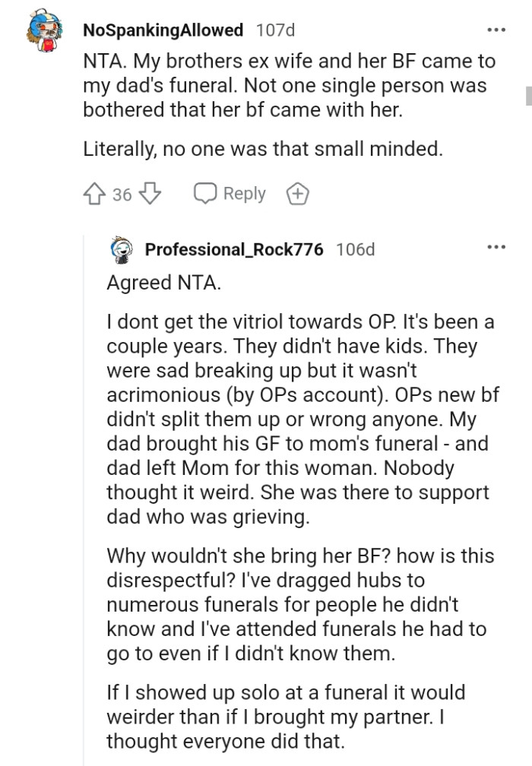Upvote NoSpankingAllowed's comment
Screen dimensions: 532x766
click(94, 193)
